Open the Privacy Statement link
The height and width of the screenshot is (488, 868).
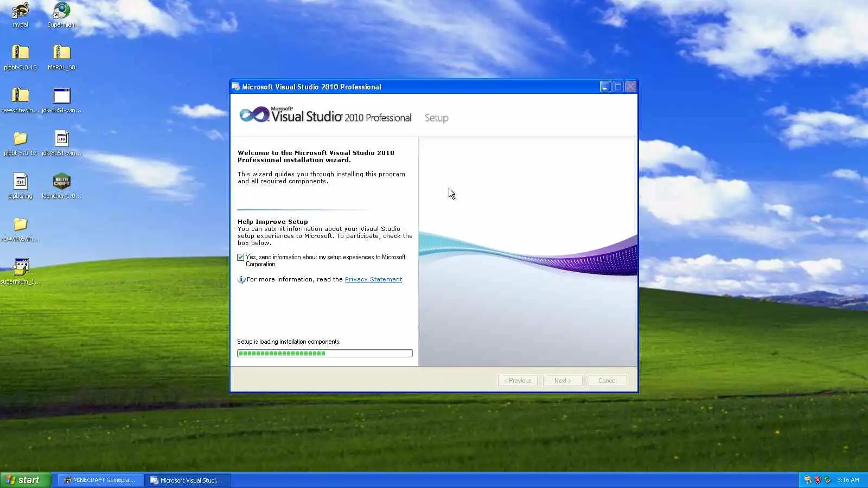coord(373,280)
